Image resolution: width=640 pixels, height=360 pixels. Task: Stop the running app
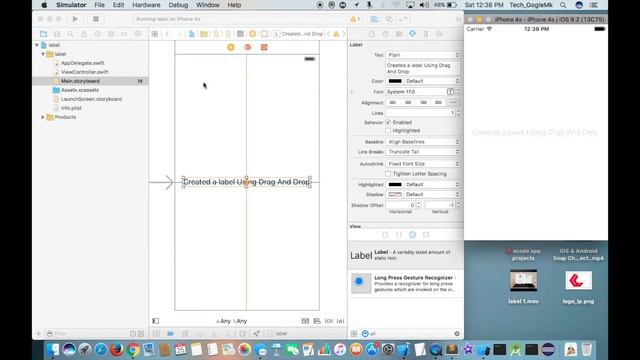pos(96,19)
